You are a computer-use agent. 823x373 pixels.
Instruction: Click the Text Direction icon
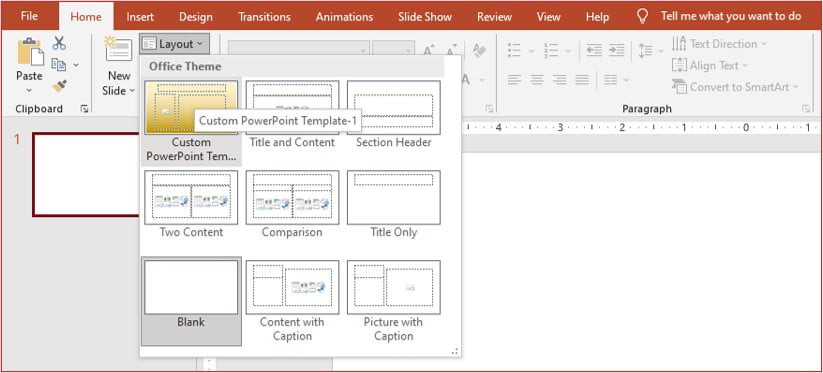pos(679,44)
